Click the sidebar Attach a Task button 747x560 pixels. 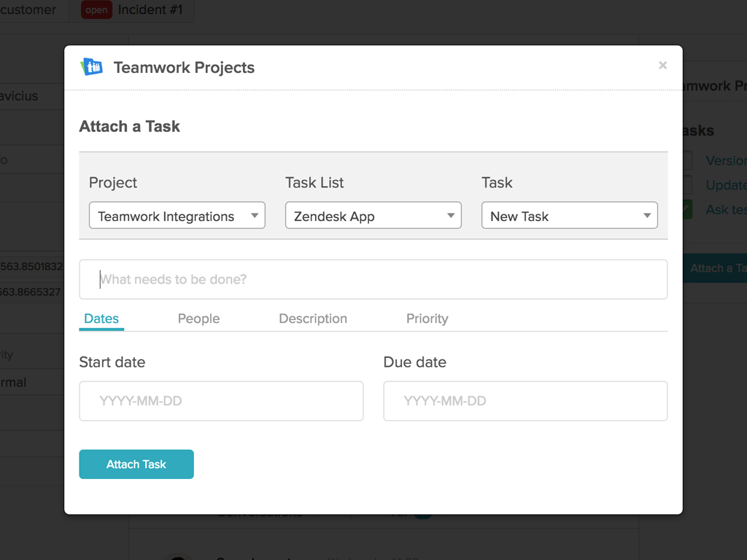(716, 268)
